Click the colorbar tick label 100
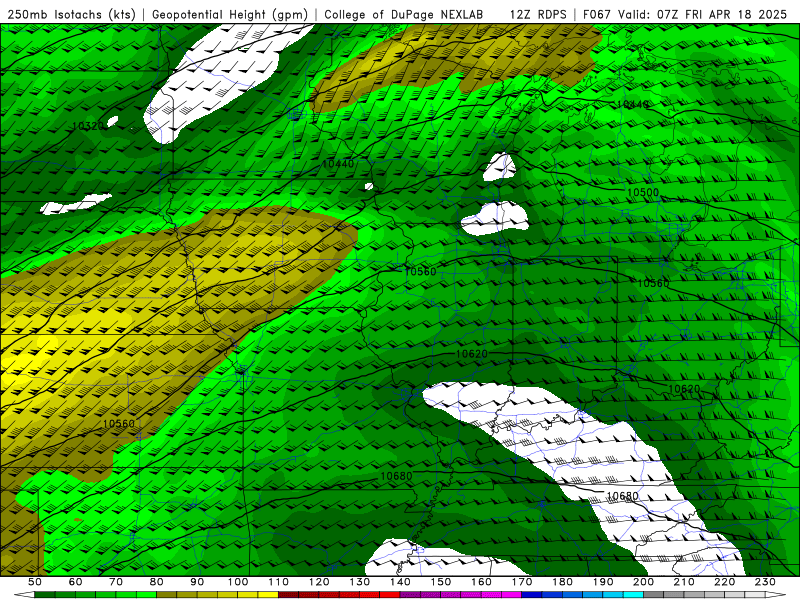Viewport: 800px width, 600px height. point(238,582)
